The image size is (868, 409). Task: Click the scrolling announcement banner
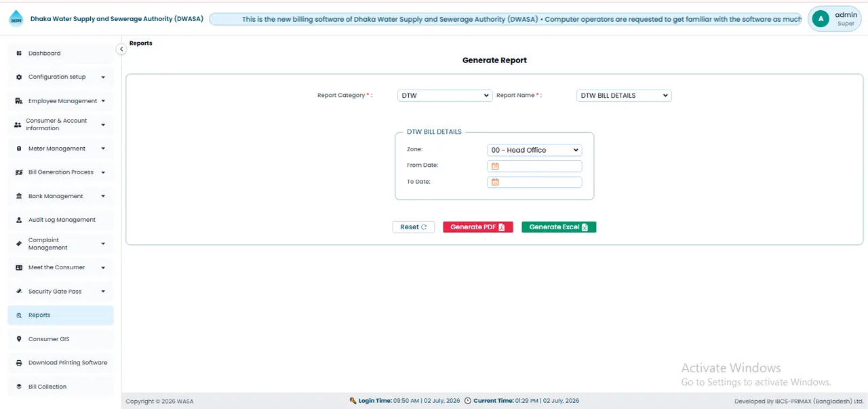[506, 19]
